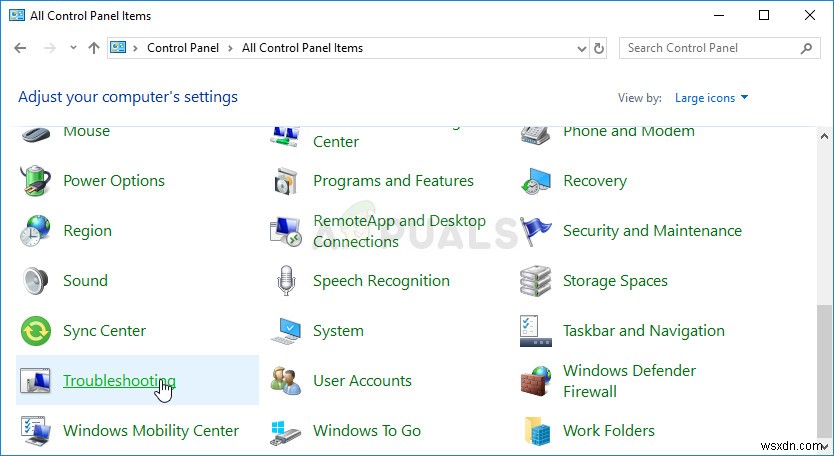
Task: Open Work Folders link
Action: 609,431
